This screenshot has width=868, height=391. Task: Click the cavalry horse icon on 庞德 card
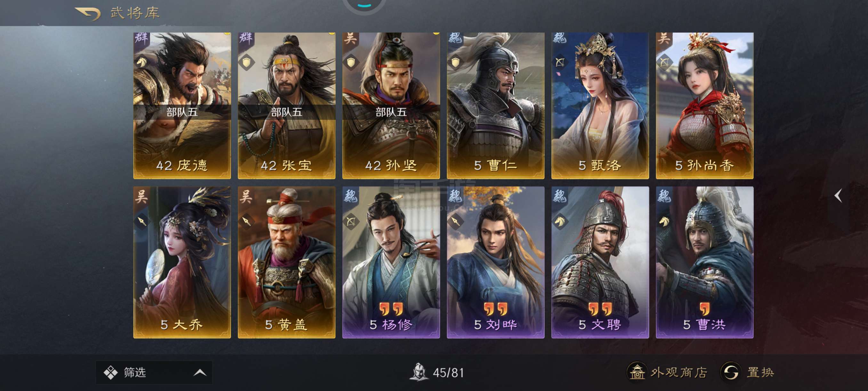click(142, 62)
